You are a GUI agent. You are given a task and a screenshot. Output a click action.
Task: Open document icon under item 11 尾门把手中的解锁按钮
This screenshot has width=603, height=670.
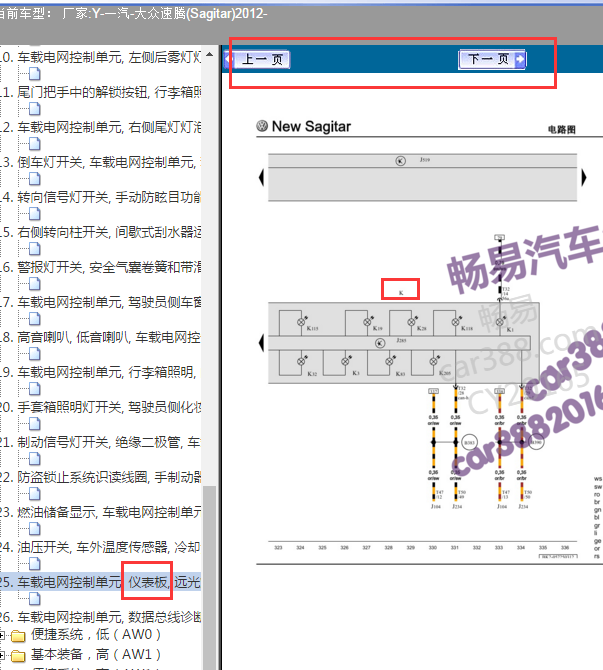[35, 109]
